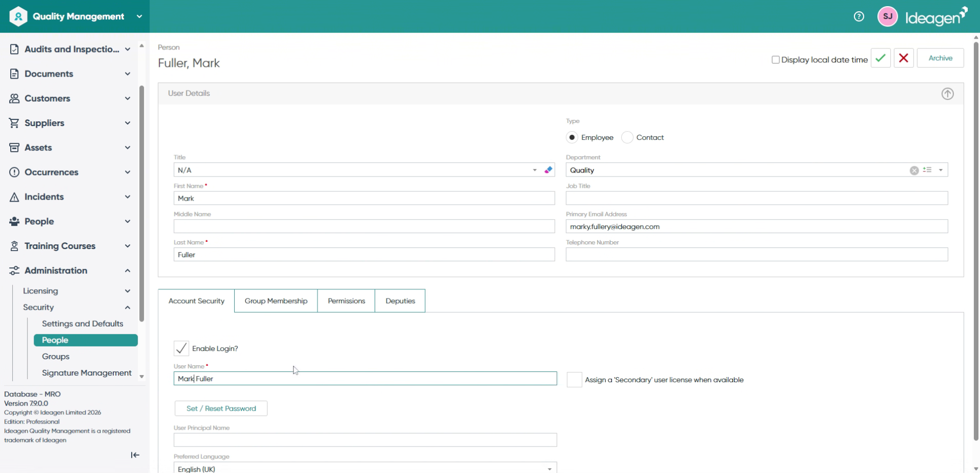Open the Title dropdown arrow
Image resolution: width=980 pixels, height=473 pixels.
point(535,170)
